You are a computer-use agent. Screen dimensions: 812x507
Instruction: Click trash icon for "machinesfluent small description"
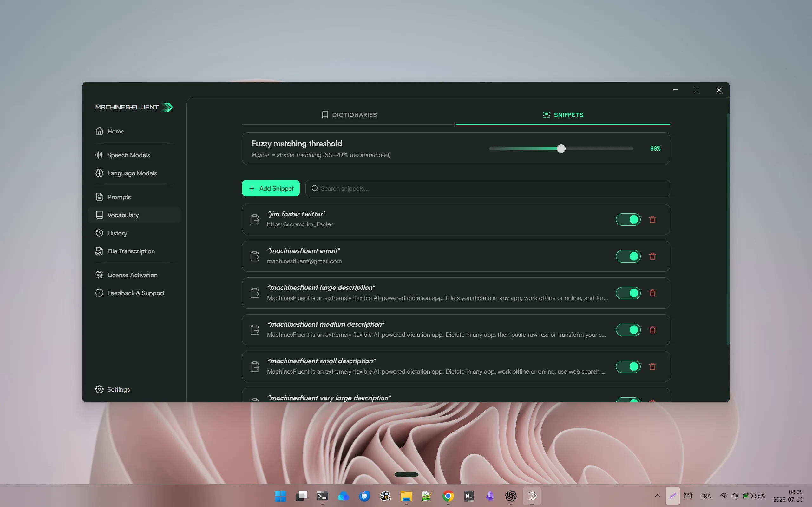click(x=652, y=367)
